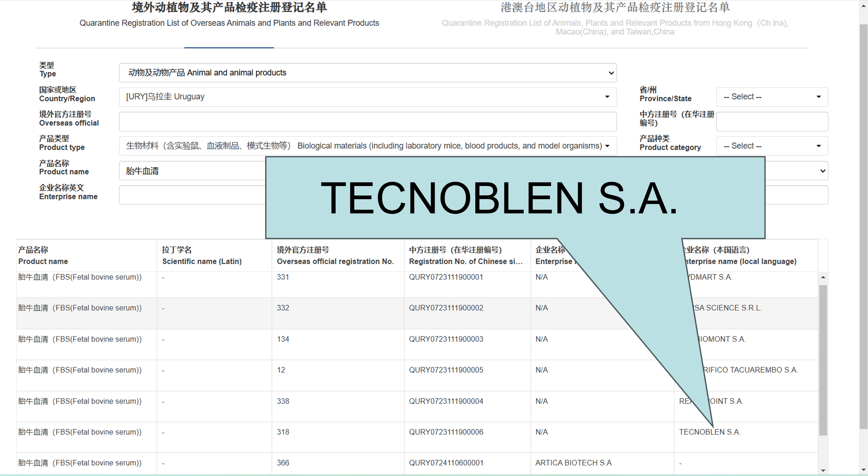Click the Overseas official registration number input field
Screen dimensions: 868x476
click(x=367, y=121)
